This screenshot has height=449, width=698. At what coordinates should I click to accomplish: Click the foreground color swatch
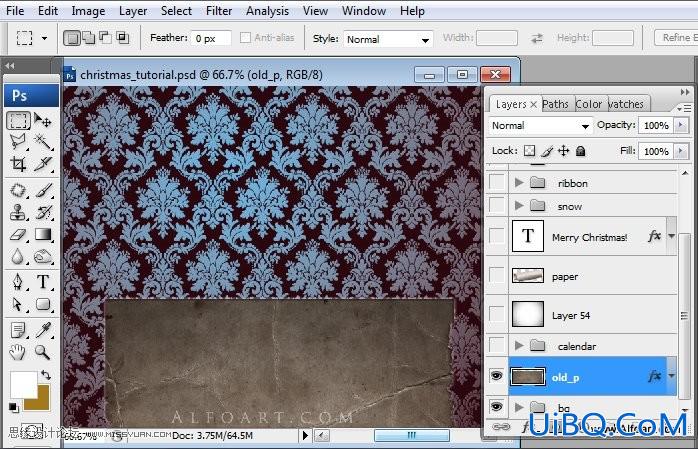pyautogui.click(x=23, y=384)
